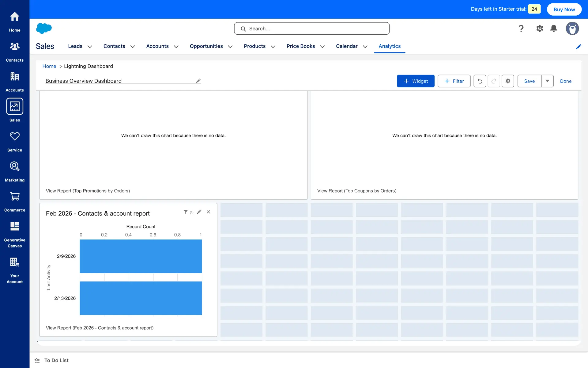Edit the Contacts & account report widget
The image size is (588, 368).
pos(199,212)
